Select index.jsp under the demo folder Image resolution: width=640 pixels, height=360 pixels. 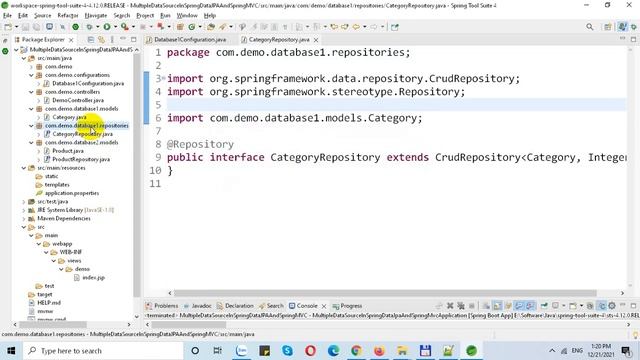(93, 278)
